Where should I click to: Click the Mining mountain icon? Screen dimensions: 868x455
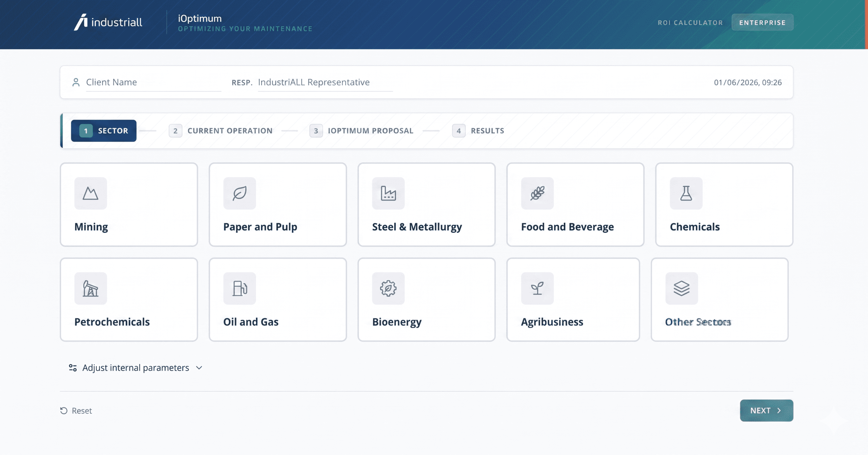[x=91, y=193]
